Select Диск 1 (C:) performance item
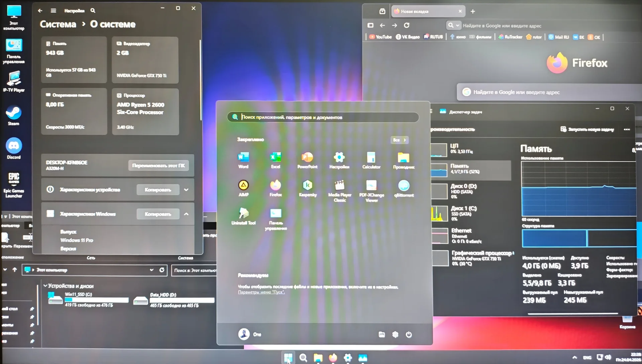 (x=470, y=214)
